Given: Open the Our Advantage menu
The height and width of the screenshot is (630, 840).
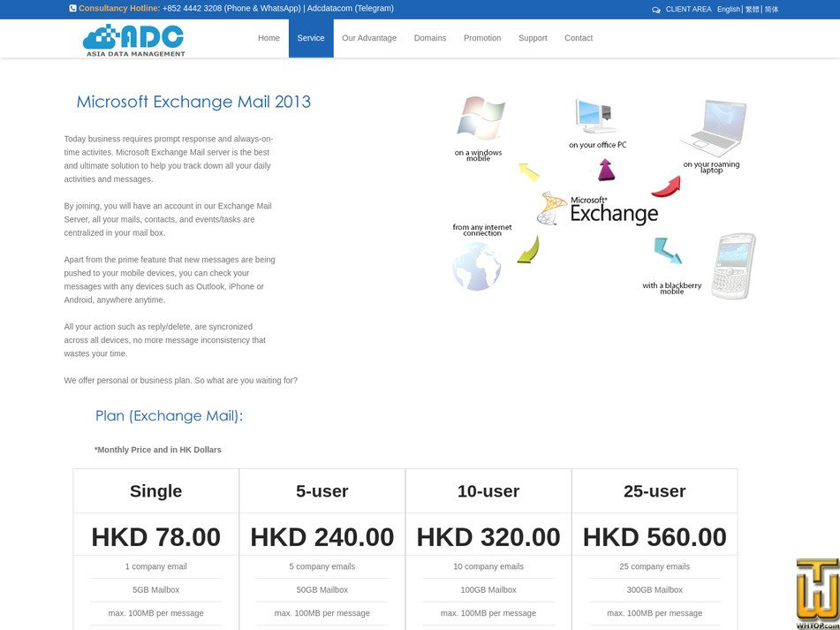Looking at the screenshot, I should 369,38.
